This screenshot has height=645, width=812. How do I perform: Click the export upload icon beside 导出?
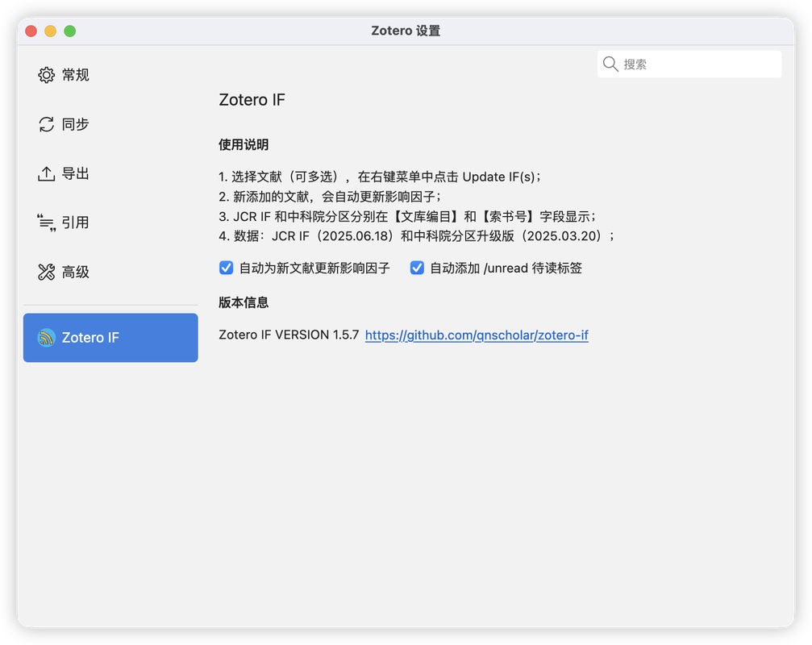[x=46, y=173]
